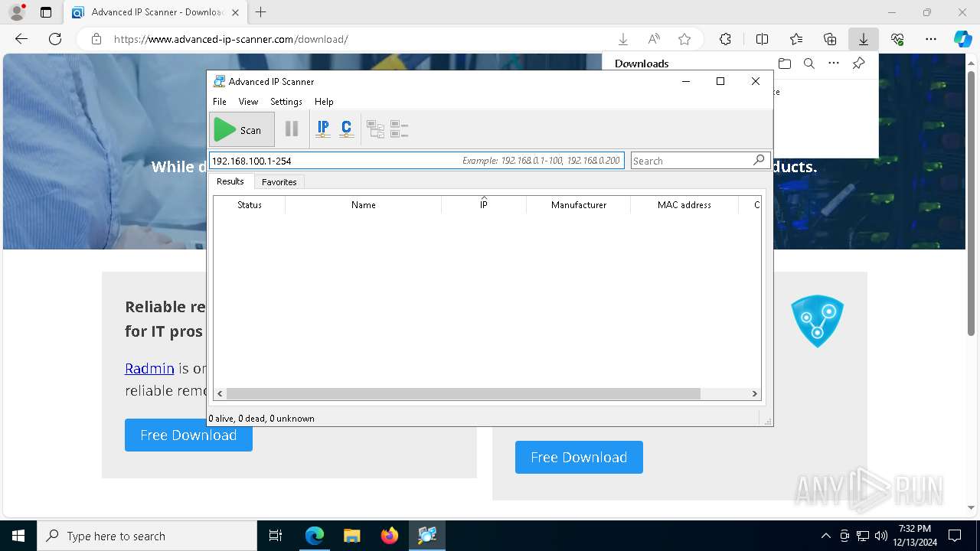Sort by the Manufacturer column header

point(579,205)
